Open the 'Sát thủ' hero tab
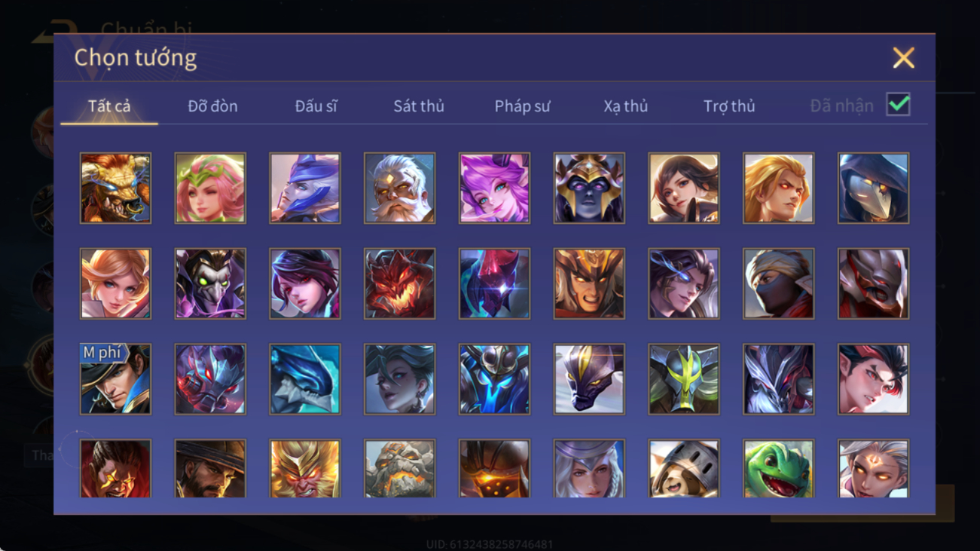This screenshot has height=551, width=980. 419,106
